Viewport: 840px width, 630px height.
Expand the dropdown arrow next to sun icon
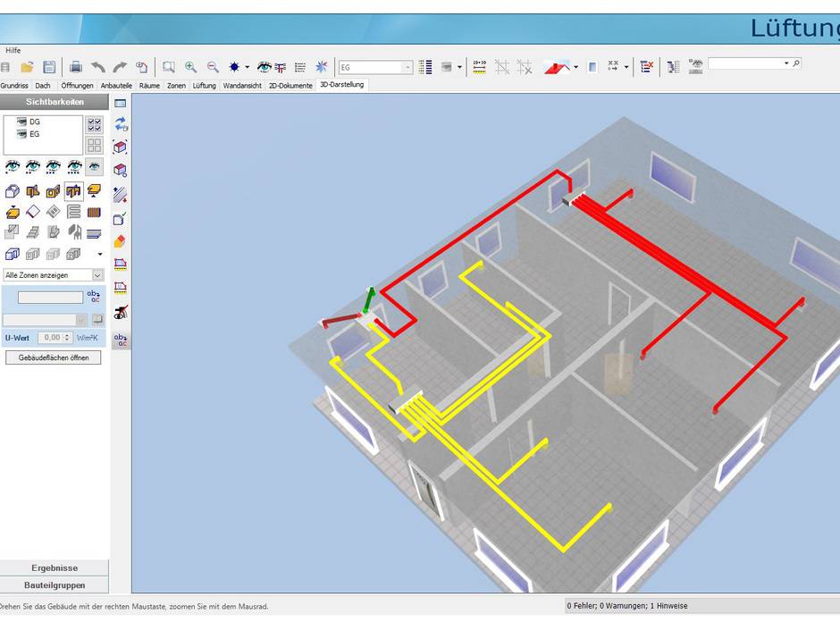[248, 67]
